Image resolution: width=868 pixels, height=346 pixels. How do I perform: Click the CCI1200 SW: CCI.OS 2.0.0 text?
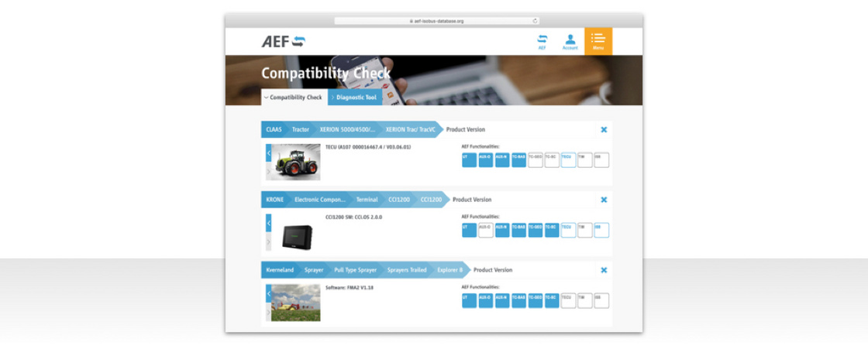tap(353, 218)
